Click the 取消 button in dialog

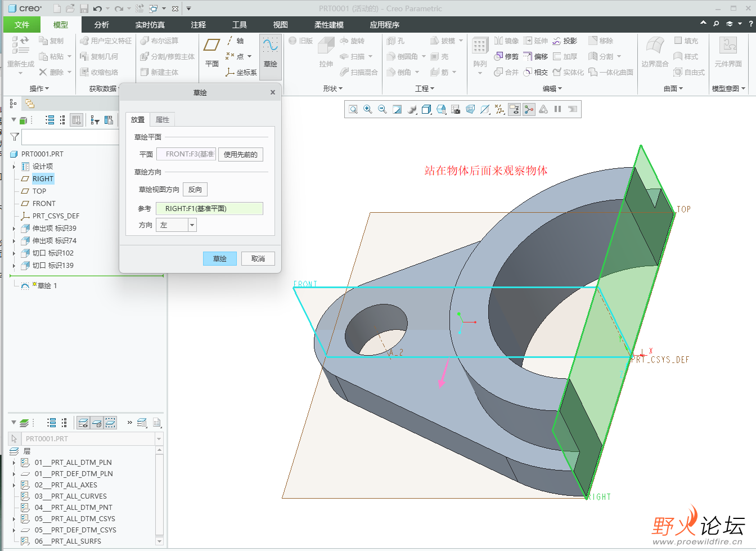pyautogui.click(x=258, y=259)
